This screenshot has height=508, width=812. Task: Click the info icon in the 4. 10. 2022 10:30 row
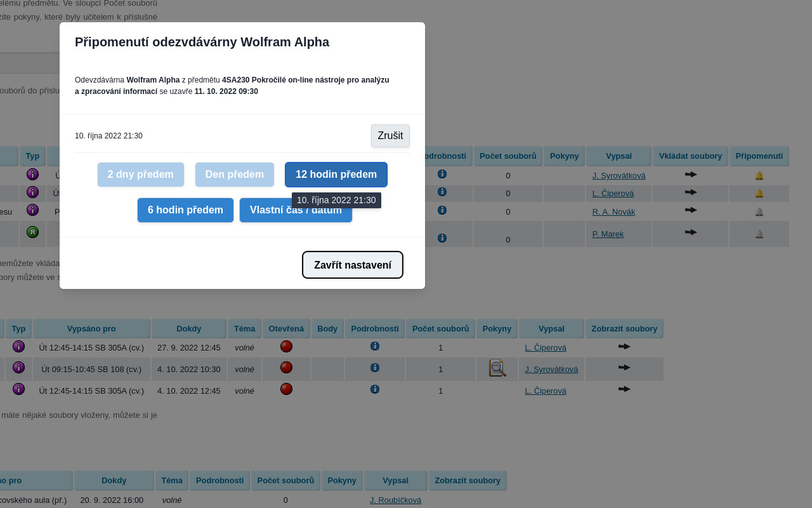tap(375, 368)
